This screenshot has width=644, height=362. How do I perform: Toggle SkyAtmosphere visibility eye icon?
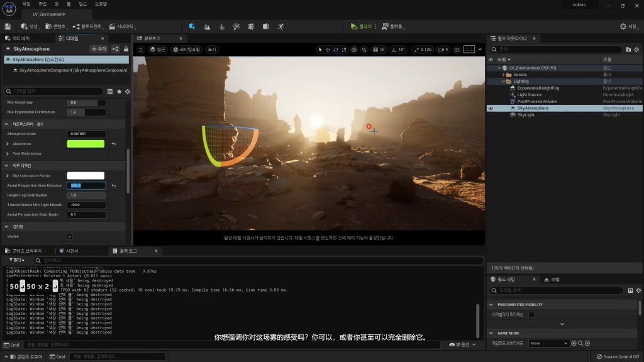tap(491, 108)
